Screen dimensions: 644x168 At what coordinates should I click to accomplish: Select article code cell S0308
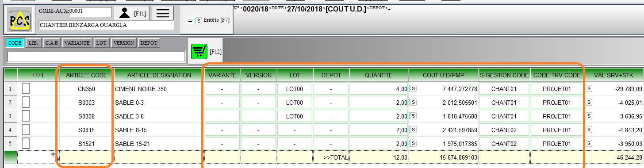(x=87, y=116)
